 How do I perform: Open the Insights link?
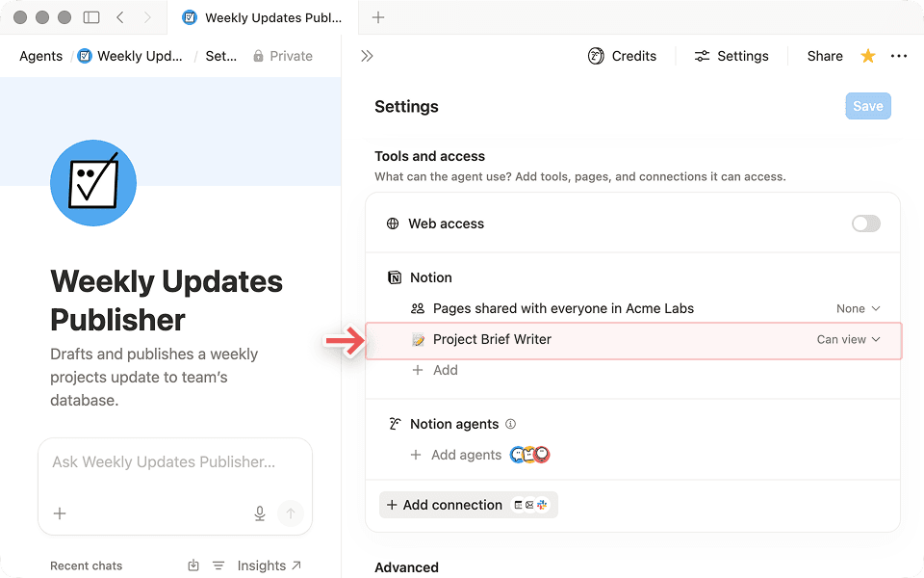[269, 565]
